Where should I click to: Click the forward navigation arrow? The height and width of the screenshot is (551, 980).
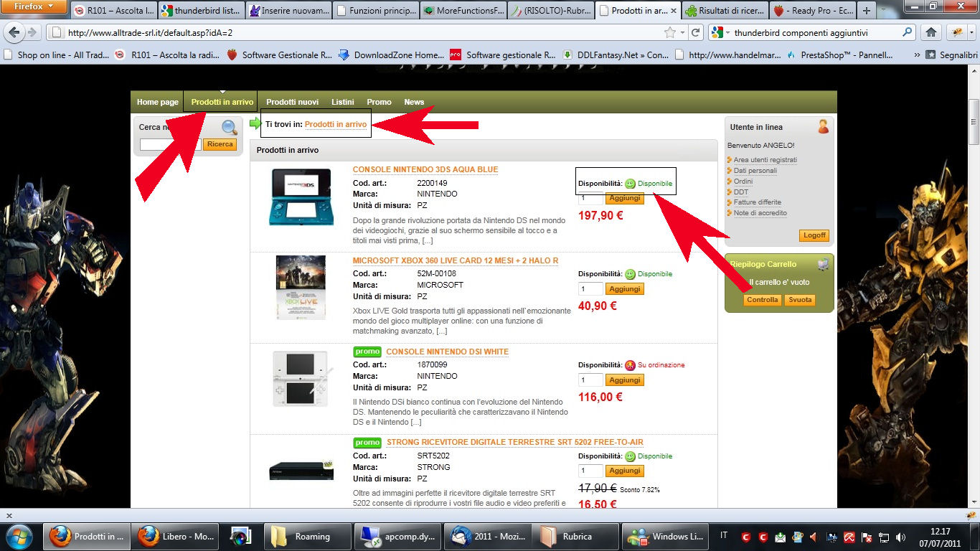pos(32,33)
